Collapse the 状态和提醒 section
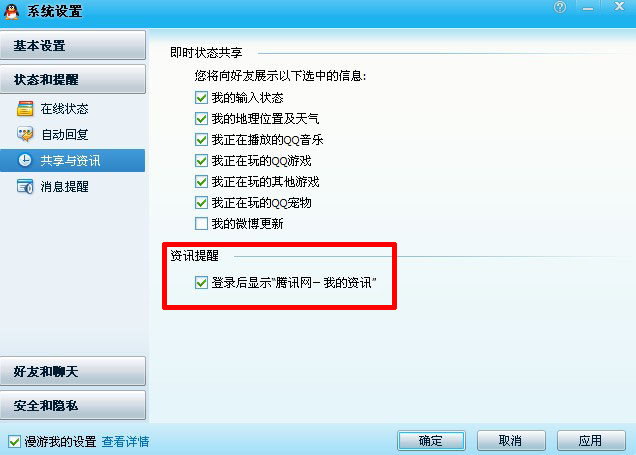 [x=73, y=79]
